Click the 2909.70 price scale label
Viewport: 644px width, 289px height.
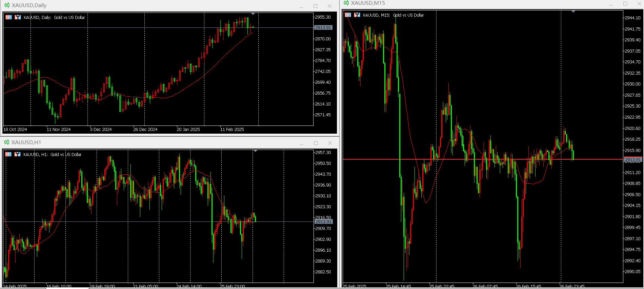(323, 228)
